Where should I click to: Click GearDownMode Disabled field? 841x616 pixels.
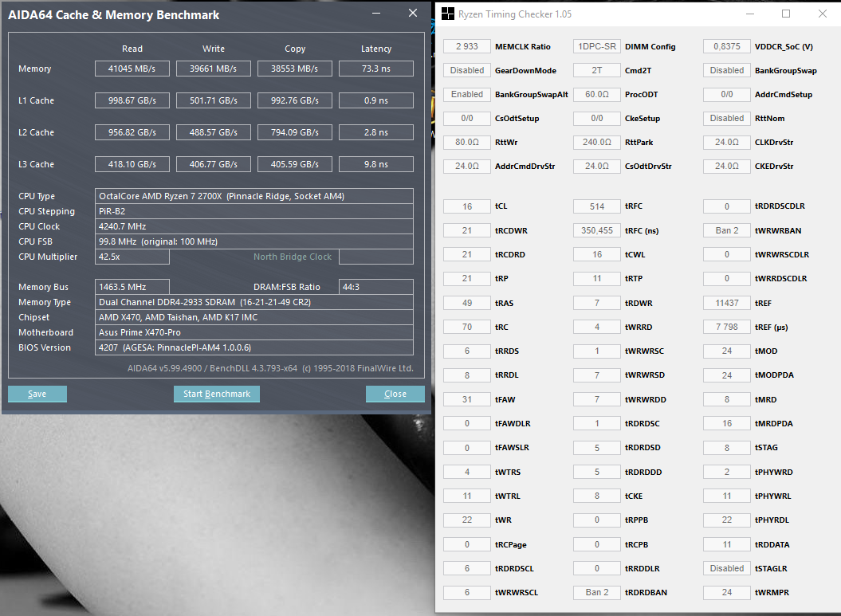[467, 70]
